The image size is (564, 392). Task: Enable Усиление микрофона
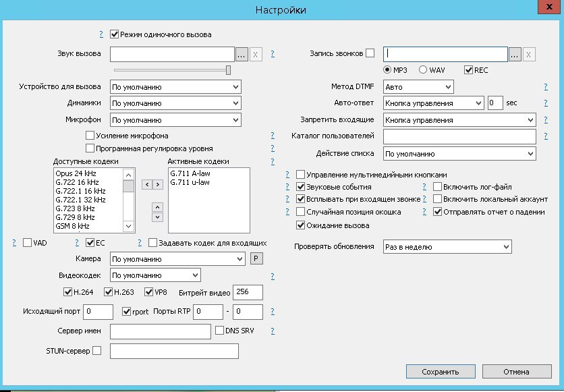pyautogui.click(x=90, y=136)
